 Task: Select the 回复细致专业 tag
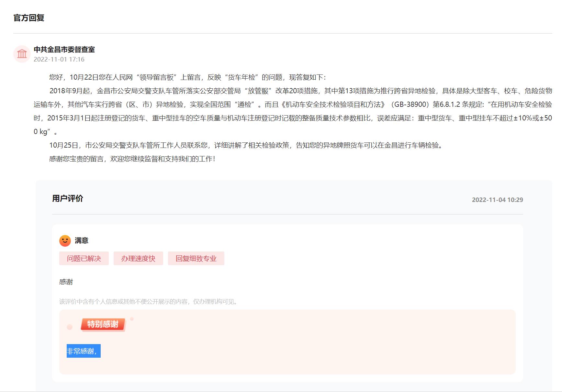pos(196,258)
